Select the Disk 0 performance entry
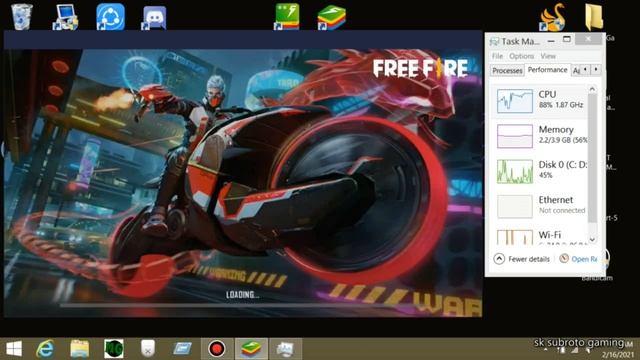 point(540,171)
